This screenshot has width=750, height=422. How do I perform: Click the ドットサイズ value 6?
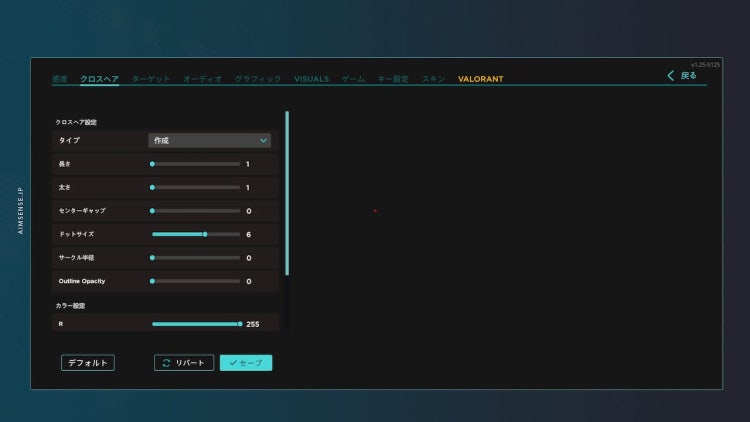(x=248, y=234)
